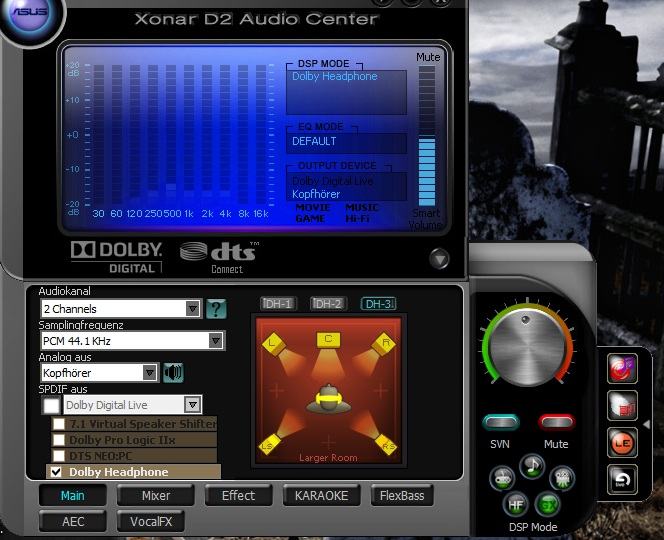
Task: Click the listener head with headphones
Action: tap(329, 399)
